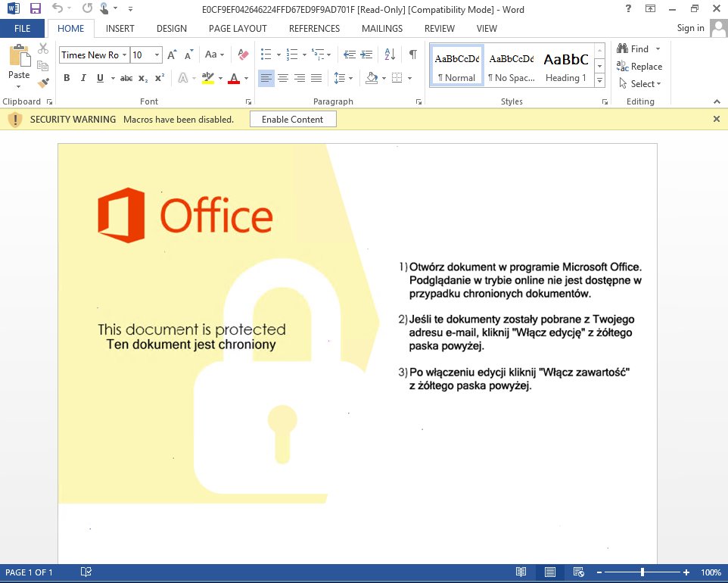Toggle Show/Hide paragraph marks
This screenshot has height=583, width=728.
coord(412,55)
